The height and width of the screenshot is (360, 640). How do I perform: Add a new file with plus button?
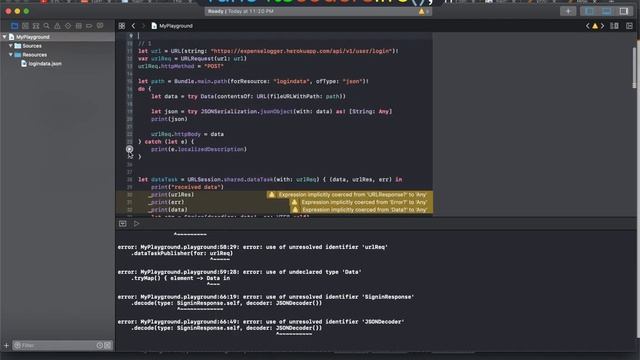pyautogui.click(x=6, y=345)
